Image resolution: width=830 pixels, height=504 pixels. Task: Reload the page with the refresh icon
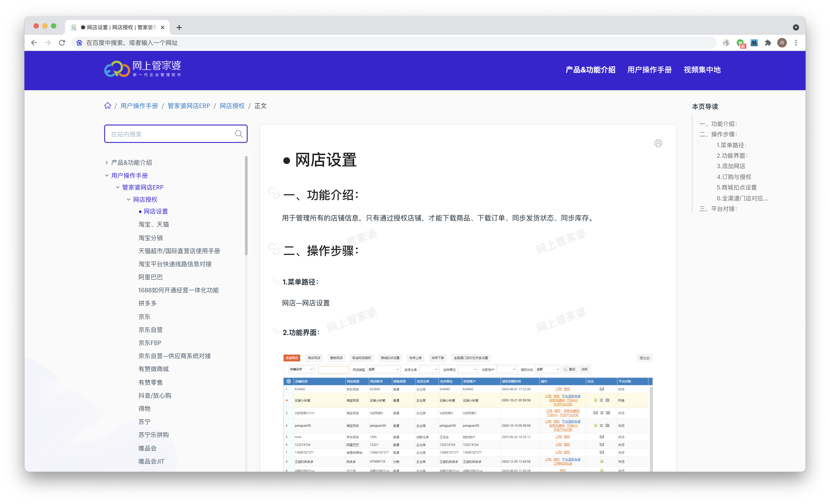pyautogui.click(x=62, y=43)
